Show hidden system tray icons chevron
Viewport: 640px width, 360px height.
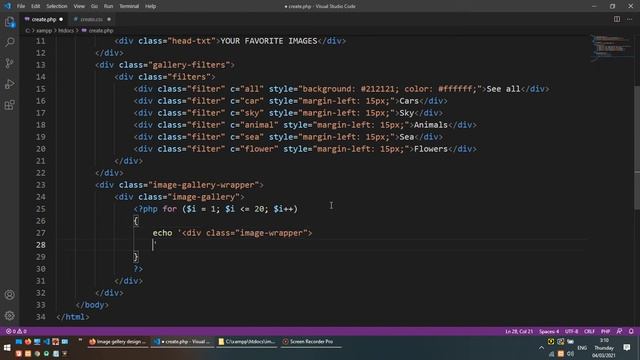coord(541,348)
